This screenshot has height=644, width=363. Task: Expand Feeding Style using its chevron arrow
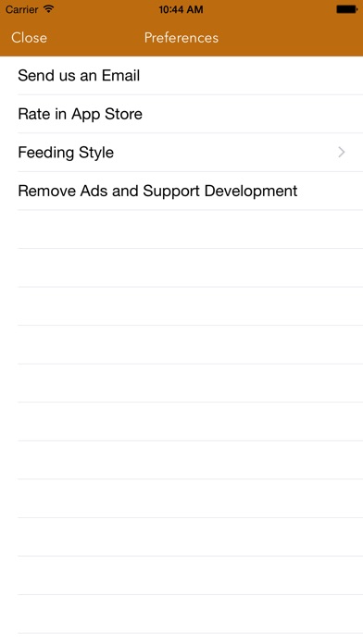tap(341, 153)
